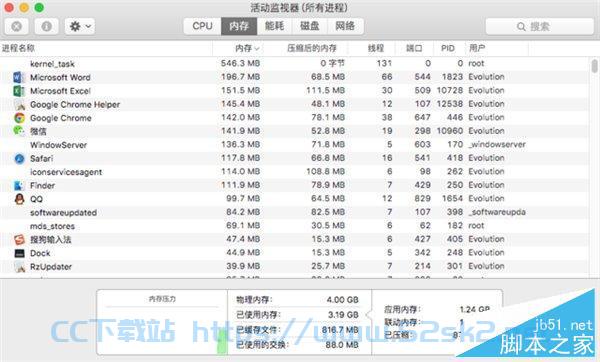Click the Google Chrome Helper icon
Image resolution: width=600 pixels, height=362 pixels.
[19, 104]
